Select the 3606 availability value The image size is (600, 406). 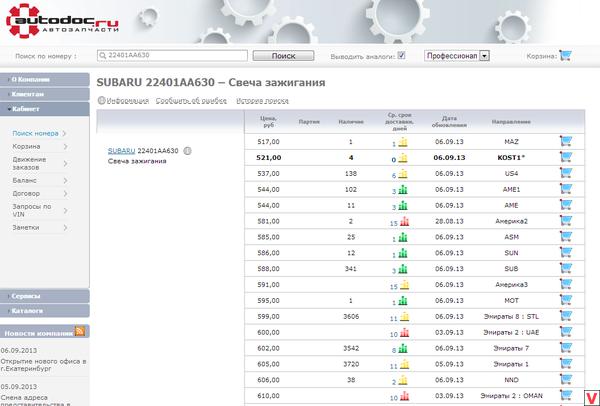tap(351, 316)
